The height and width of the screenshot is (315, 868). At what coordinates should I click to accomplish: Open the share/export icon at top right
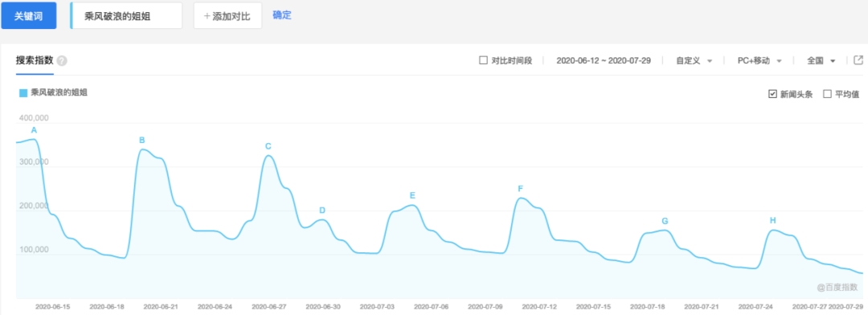tap(858, 60)
